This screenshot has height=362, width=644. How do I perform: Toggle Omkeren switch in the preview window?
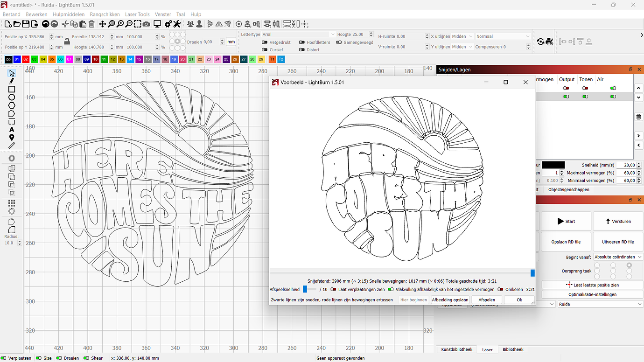(x=500, y=289)
